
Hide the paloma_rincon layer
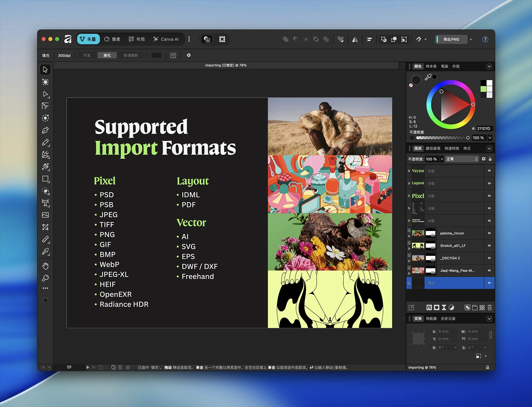tap(489, 233)
